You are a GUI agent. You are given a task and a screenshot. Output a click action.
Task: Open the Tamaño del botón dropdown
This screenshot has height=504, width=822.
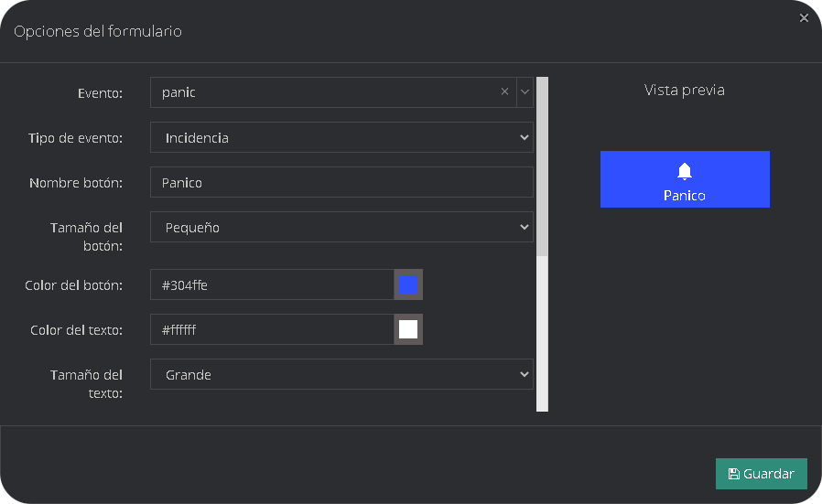[341, 228]
